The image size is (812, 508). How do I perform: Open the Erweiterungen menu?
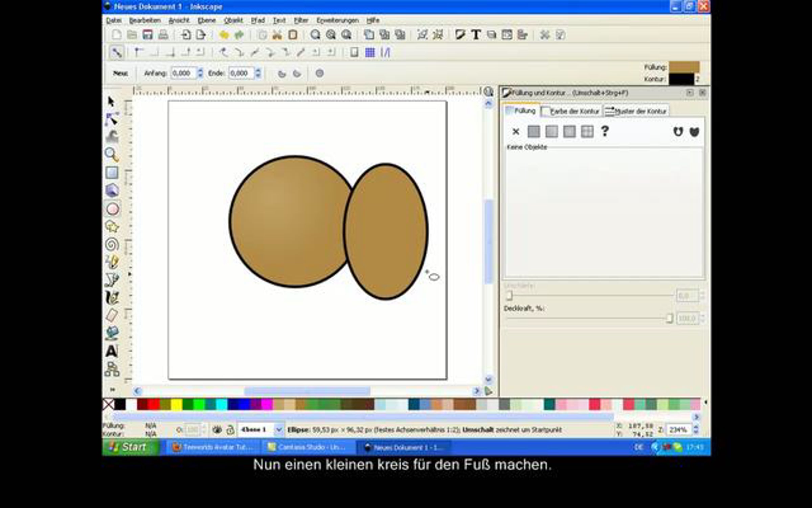tap(337, 21)
